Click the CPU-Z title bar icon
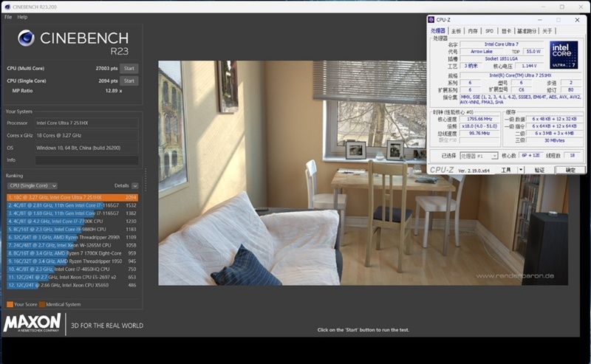Viewport: 591px width, 364px height. 431,20
